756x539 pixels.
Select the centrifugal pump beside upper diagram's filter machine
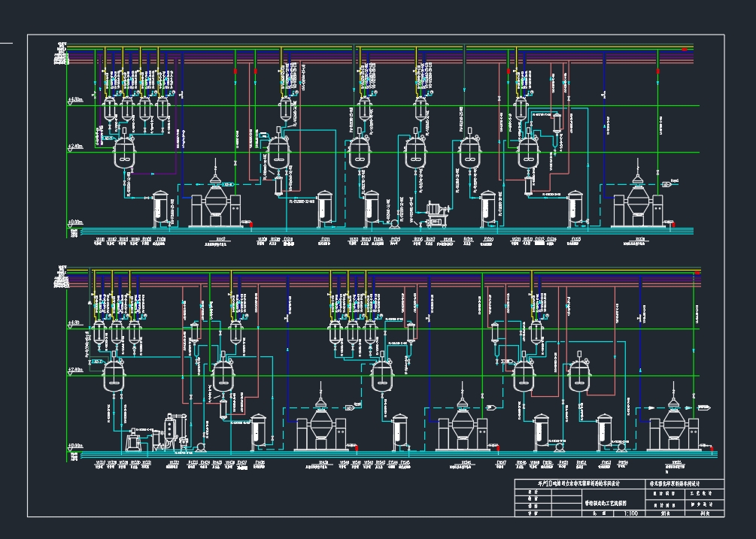pyautogui.click(x=394, y=223)
